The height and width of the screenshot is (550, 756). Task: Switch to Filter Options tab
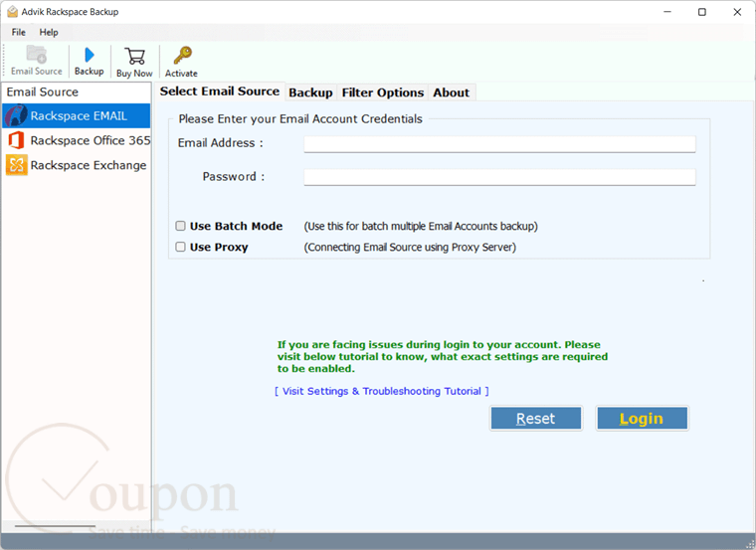click(383, 92)
